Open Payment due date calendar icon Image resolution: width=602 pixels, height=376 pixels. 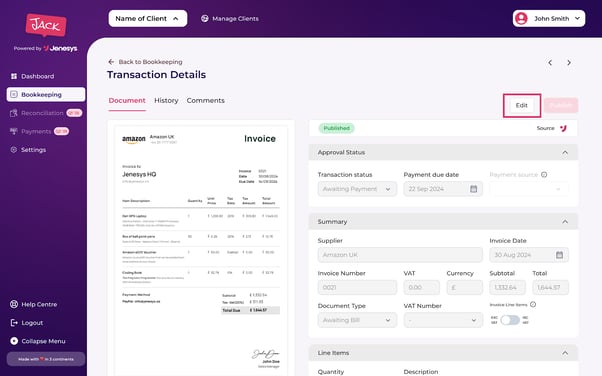point(474,189)
